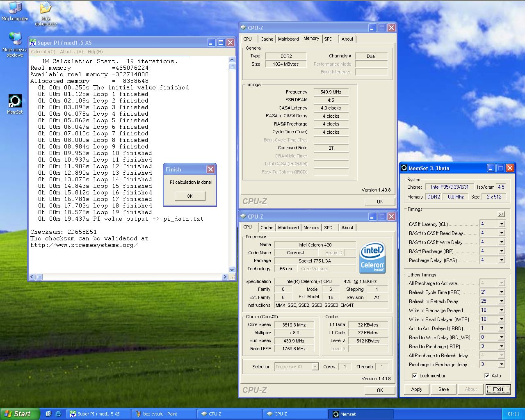Click Super PI horizontal scrollbar left arrow
The width and height of the screenshot is (525, 420).
[x=32, y=277]
